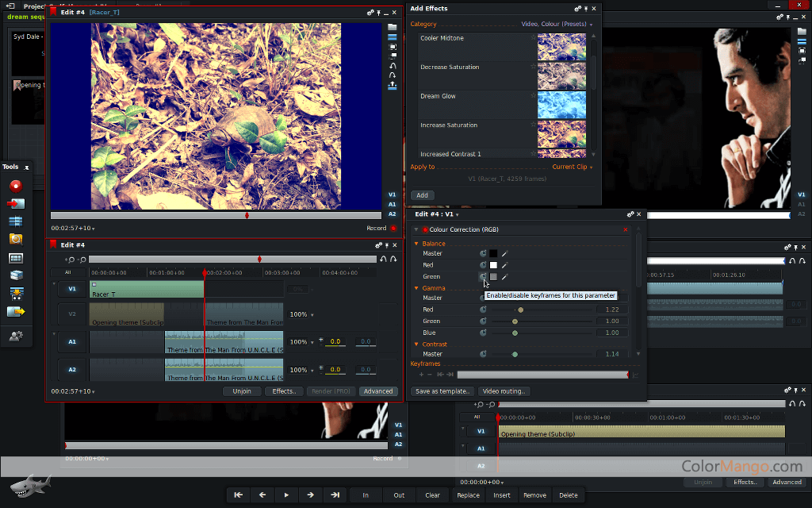Open the Import clips tool (red arrow icon)
Viewport: 812px width, 508px height.
point(16,204)
